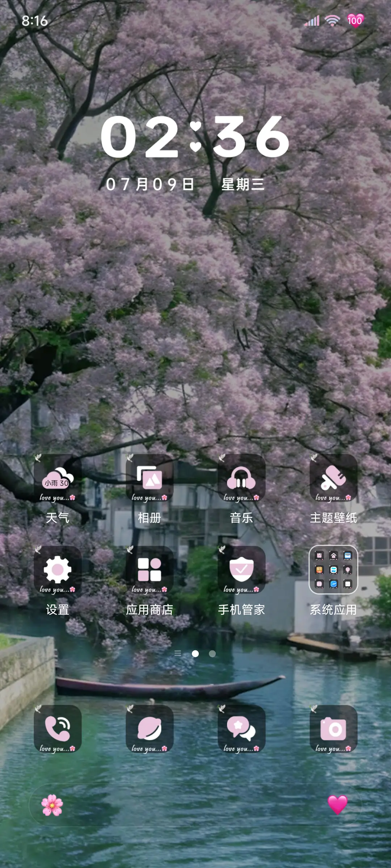Tap the heart-shaped battery 100 indicator
Viewport: 391px width, 868px height.
pos(355,21)
